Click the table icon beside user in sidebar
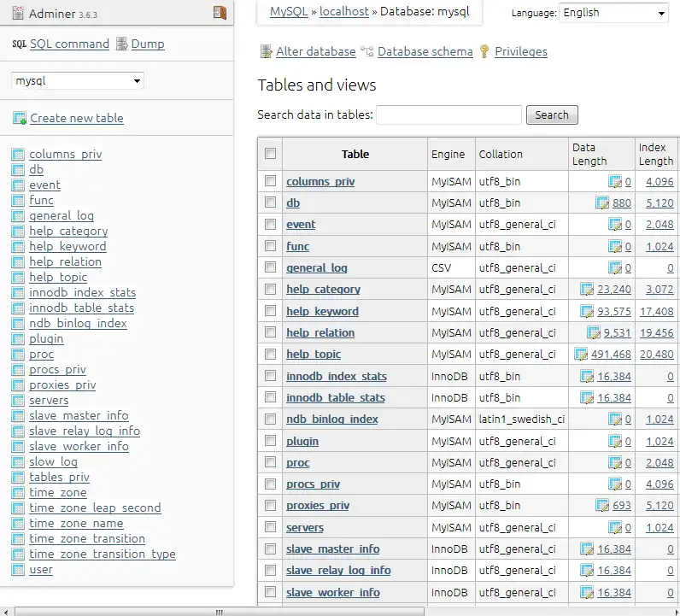 [18, 570]
